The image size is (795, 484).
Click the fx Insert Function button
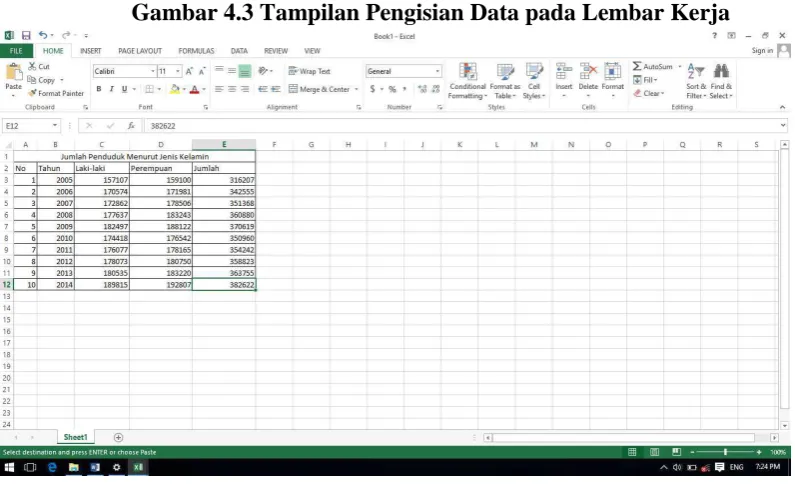(131, 126)
